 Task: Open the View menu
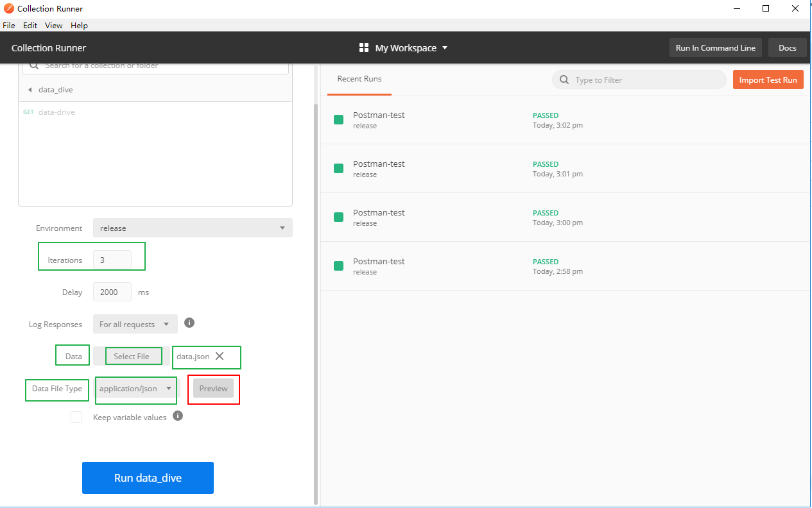(54, 26)
